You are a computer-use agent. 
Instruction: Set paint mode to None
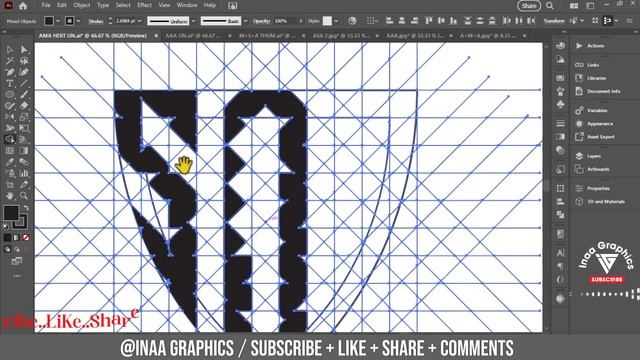tap(26, 237)
